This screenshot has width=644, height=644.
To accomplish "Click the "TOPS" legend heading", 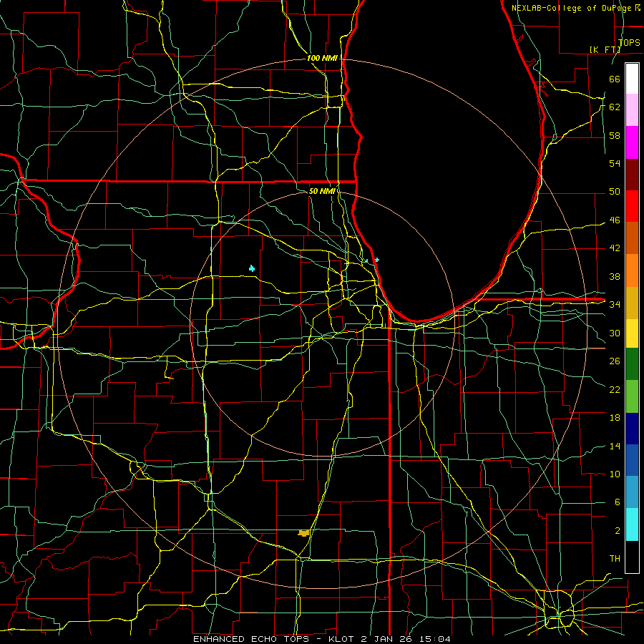I will (x=629, y=43).
